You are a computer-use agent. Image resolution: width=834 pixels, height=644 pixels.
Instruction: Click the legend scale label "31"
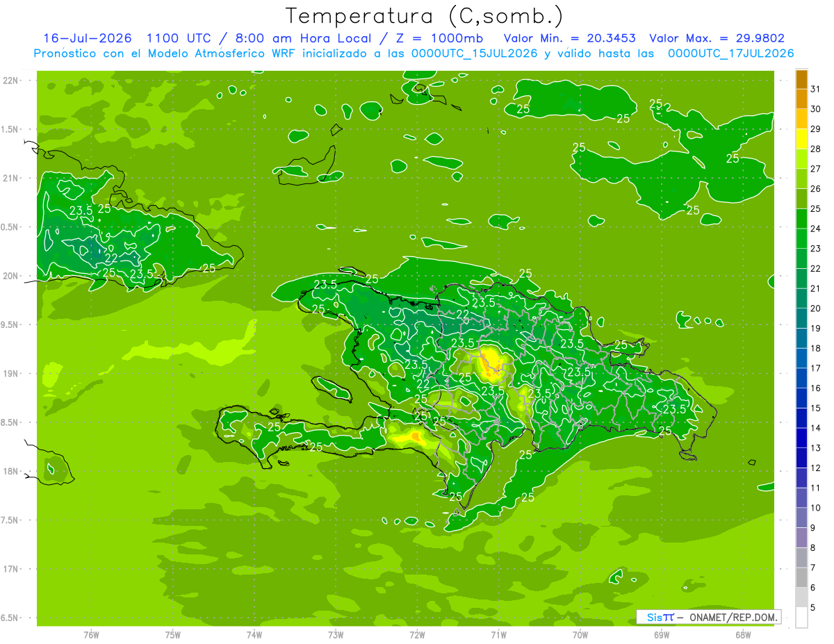[x=816, y=89]
